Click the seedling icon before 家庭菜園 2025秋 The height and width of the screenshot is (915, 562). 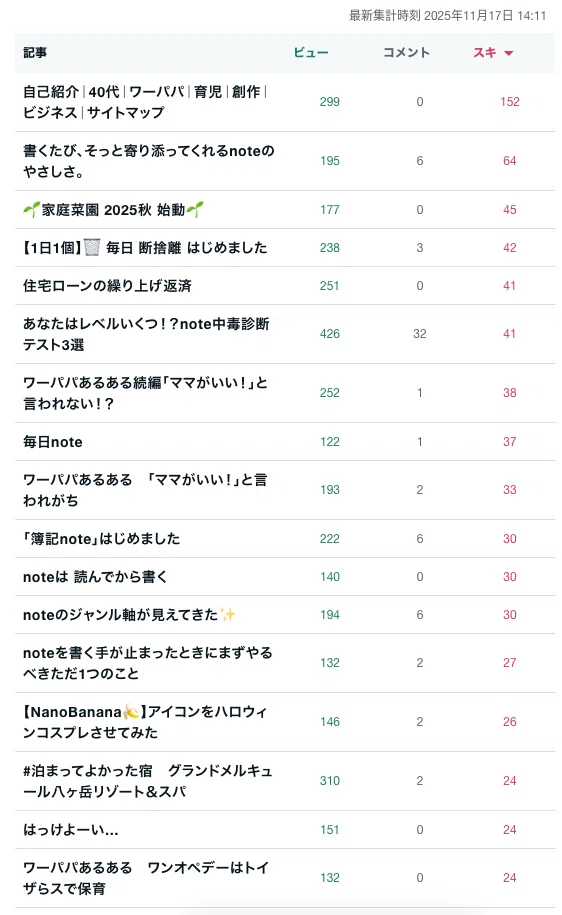pos(32,209)
